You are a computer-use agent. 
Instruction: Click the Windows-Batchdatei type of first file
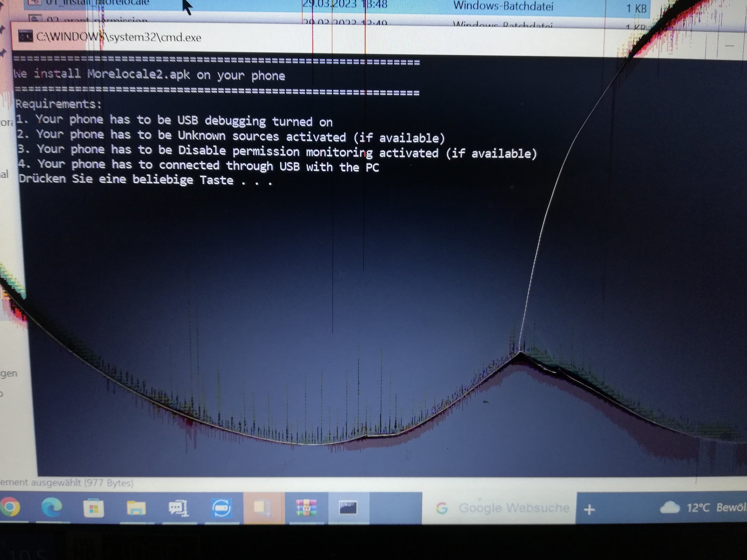point(503,6)
